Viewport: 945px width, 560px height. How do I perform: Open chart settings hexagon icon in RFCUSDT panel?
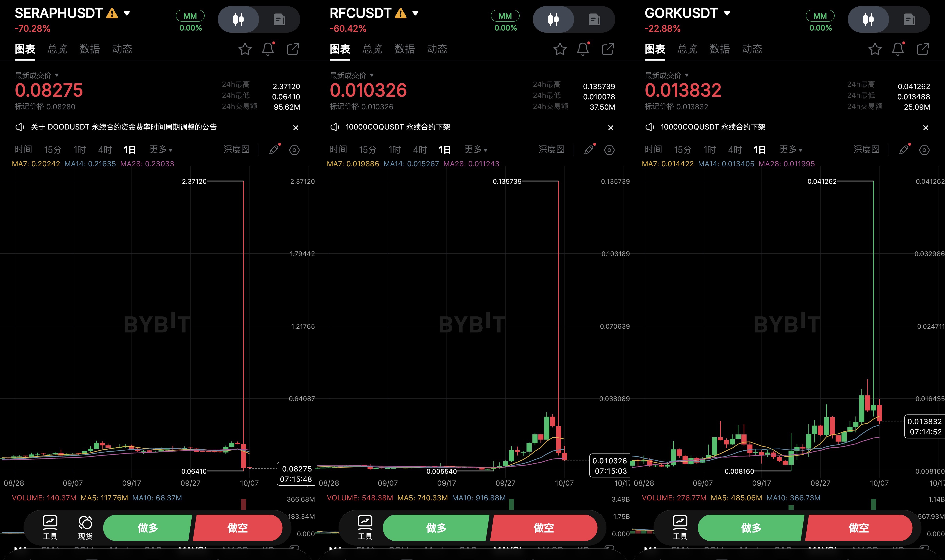pos(609,150)
